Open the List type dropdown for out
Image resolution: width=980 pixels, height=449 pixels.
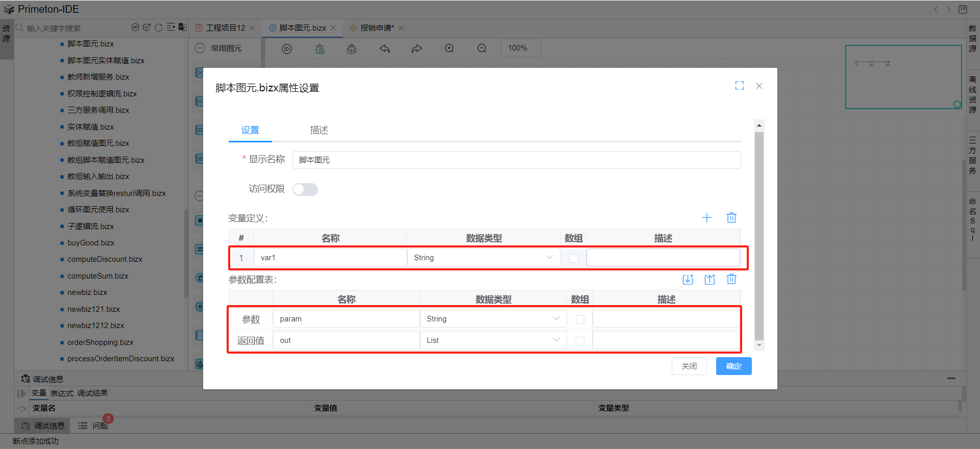coord(493,340)
